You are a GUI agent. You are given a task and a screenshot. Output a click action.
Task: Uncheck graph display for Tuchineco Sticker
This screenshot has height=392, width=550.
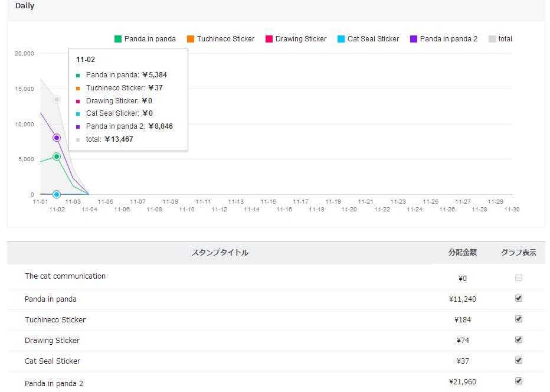pos(519,319)
